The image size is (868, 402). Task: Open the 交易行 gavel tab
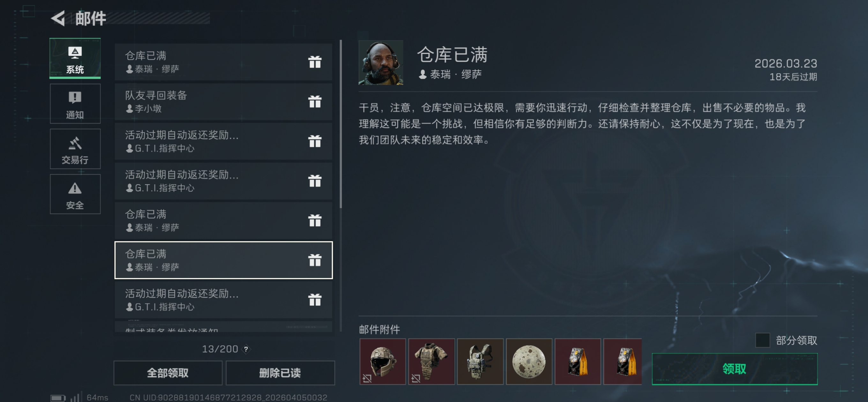pyautogui.click(x=75, y=149)
